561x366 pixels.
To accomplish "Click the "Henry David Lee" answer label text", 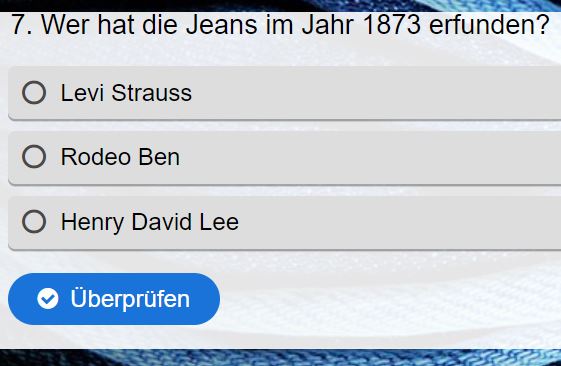I will 150,222.
